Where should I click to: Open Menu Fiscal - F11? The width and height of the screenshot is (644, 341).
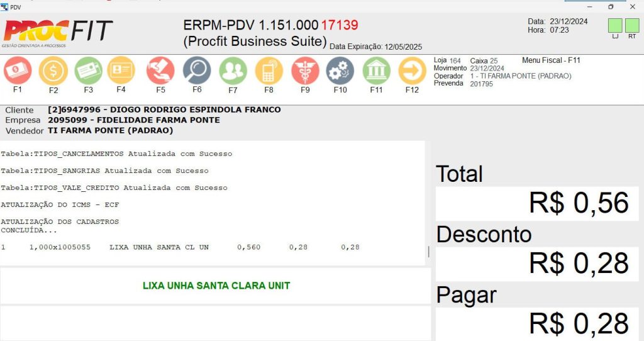551,60
